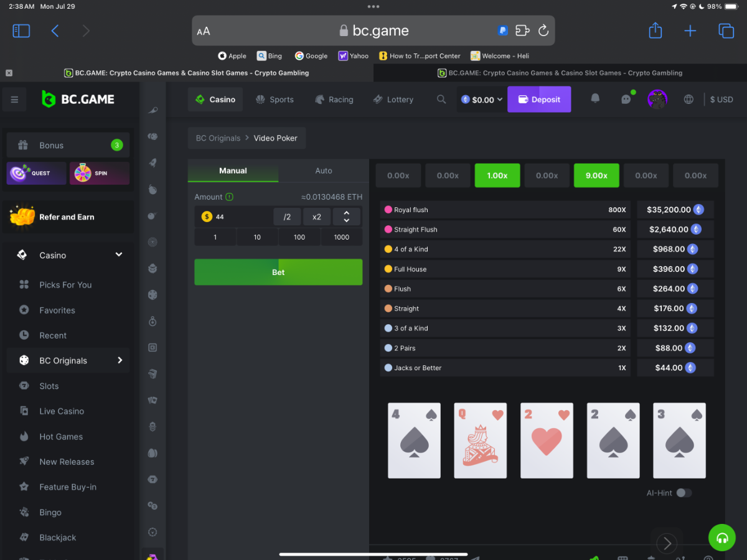747x560 pixels.
Task: Open the hamburger menu icon
Action: [14, 100]
